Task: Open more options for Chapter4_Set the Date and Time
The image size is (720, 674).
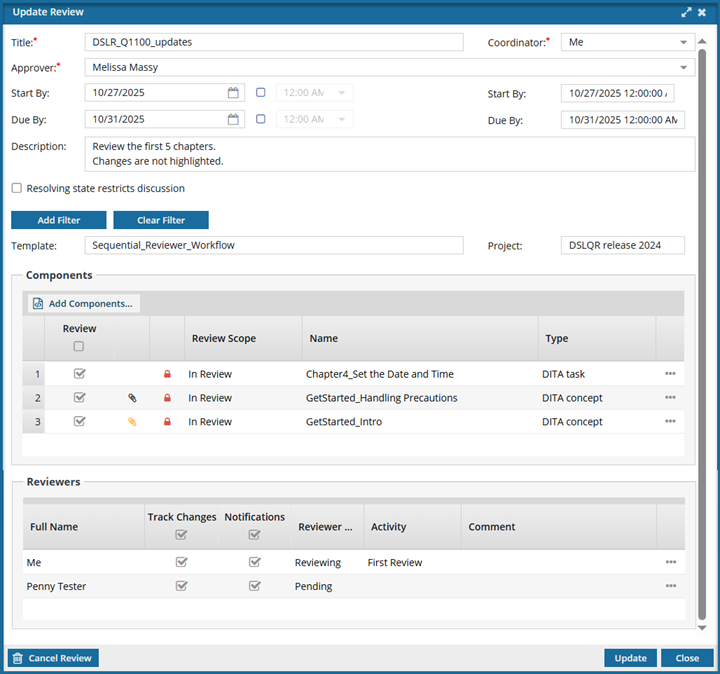Action: coord(670,374)
